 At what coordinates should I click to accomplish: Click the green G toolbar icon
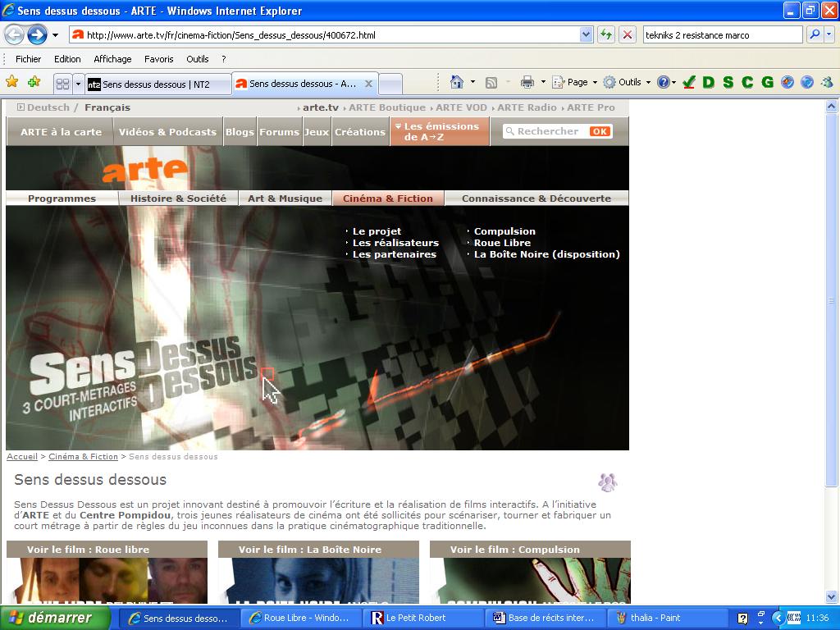pyautogui.click(x=767, y=82)
